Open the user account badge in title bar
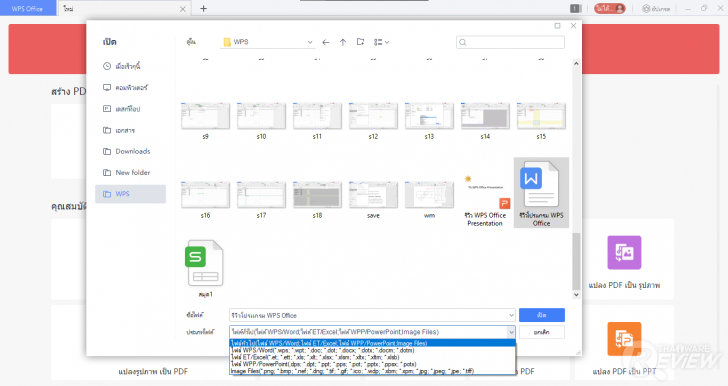This screenshot has width=728, height=386. point(610,8)
